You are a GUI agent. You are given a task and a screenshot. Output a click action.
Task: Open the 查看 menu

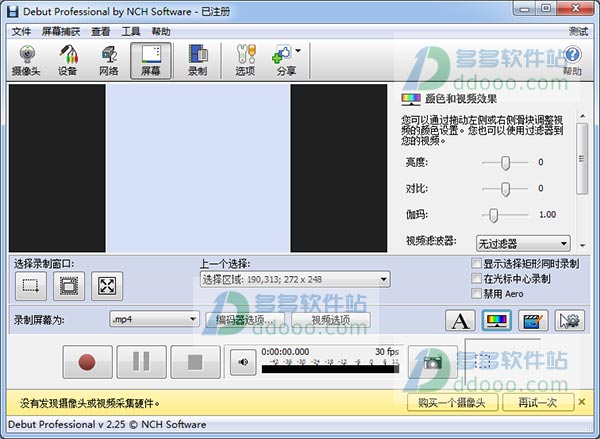click(x=101, y=31)
